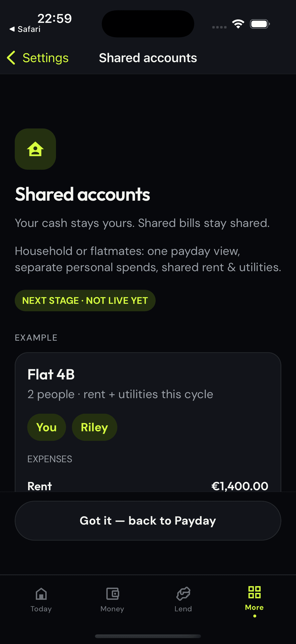Image resolution: width=296 pixels, height=644 pixels.
Task: Tap the Next Stage Not Live Yet badge
Action: tap(85, 300)
